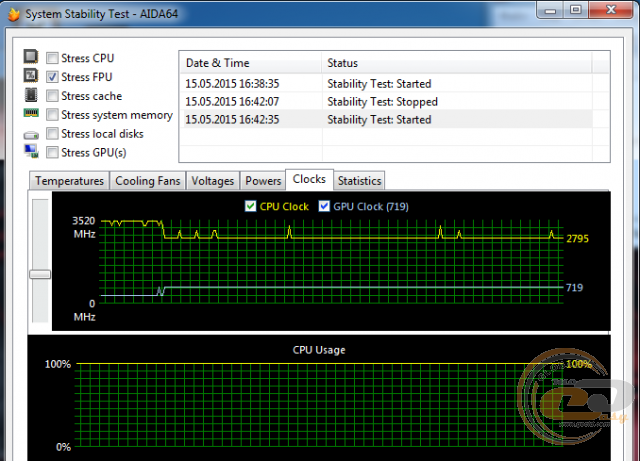Enable the Stress system memory checkbox

click(52, 115)
